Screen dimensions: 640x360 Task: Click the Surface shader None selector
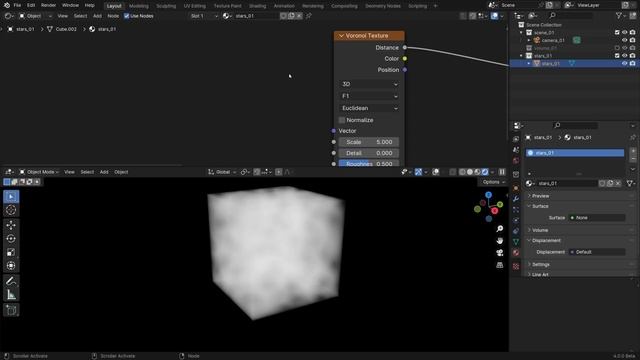pos(597,218)
